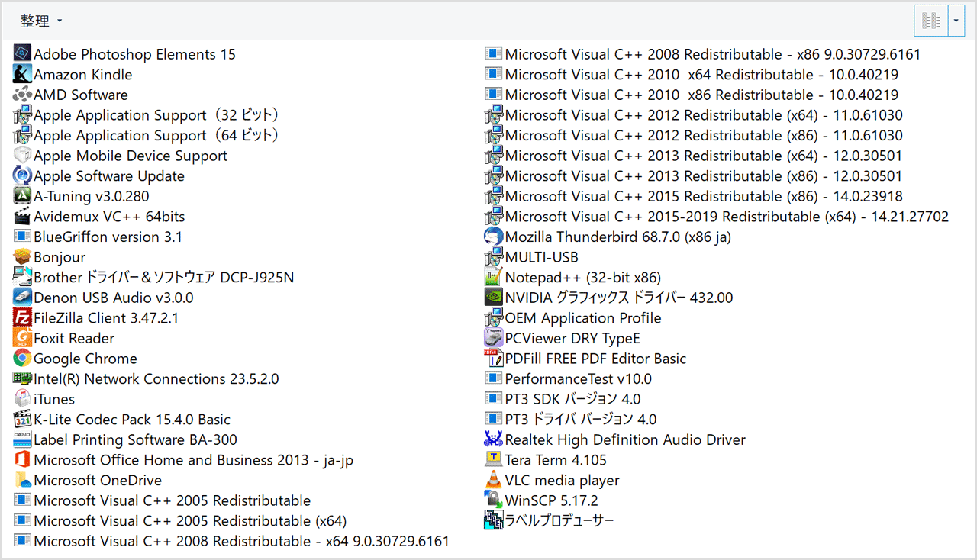This screenshot has height=560, width=977.
Task: Click the view layout button
Action: click(931, 21)
